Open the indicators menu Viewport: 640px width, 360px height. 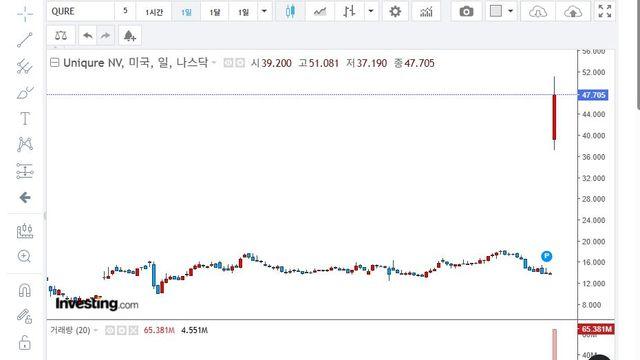tap(426, 11)
